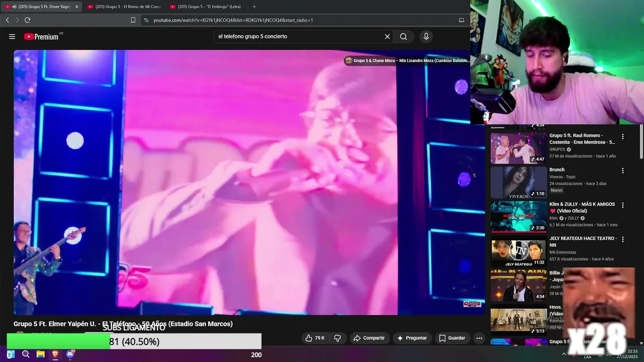Image resolution: width=644 pixels, height=362 pixels.
Task: Open the 5:13 Hnos. video thumbnail
Action: (x=518, y=320)
